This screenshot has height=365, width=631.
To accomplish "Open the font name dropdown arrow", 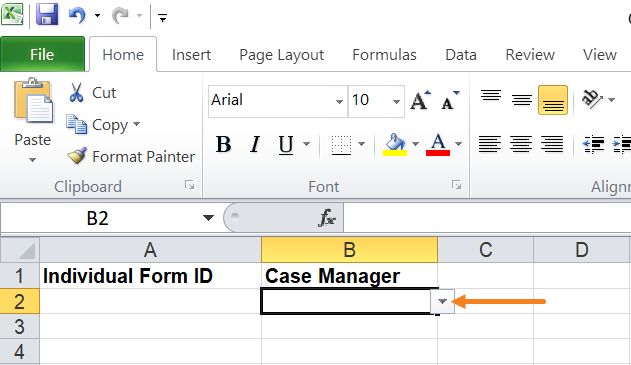I will [x=339, y=101].
